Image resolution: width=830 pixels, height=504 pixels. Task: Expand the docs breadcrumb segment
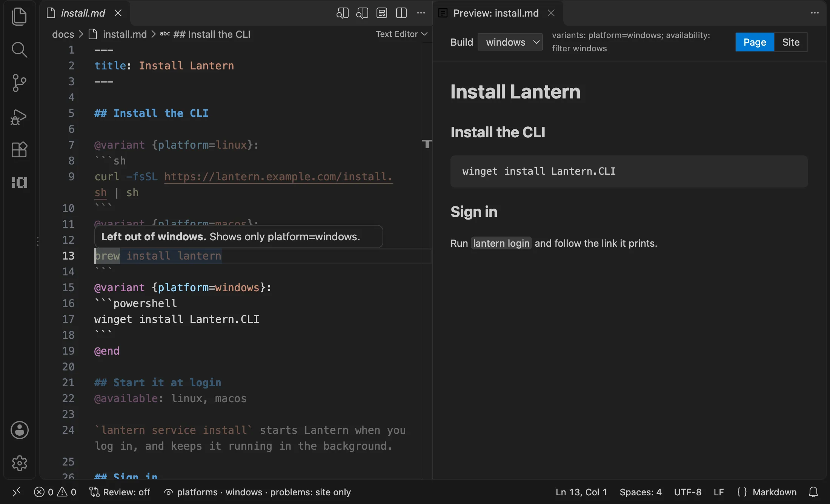click(x=63, y=34)
